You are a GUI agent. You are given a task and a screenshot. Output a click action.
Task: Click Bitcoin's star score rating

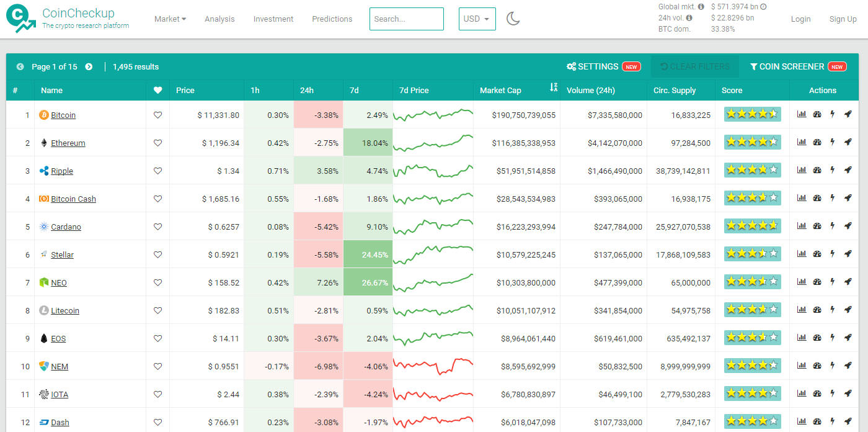pos(752,114)
